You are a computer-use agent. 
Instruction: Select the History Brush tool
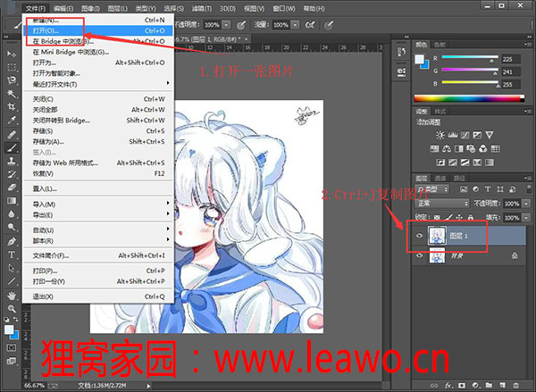12,174
